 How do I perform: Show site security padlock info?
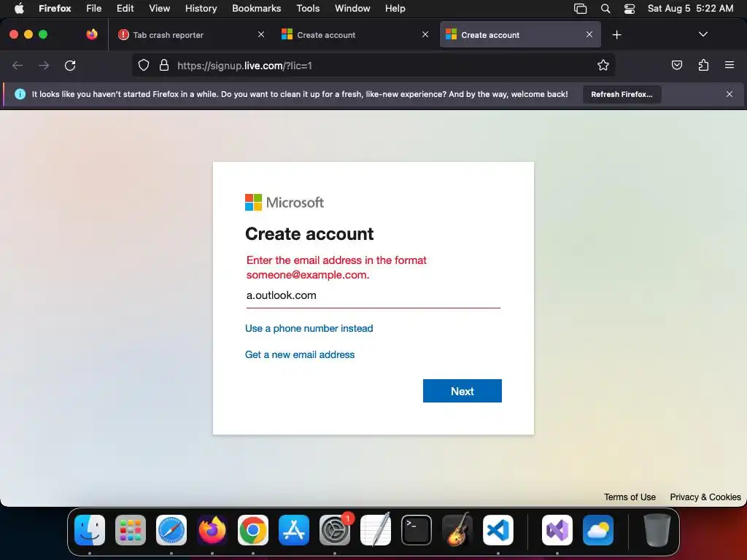tap(164, 65)
